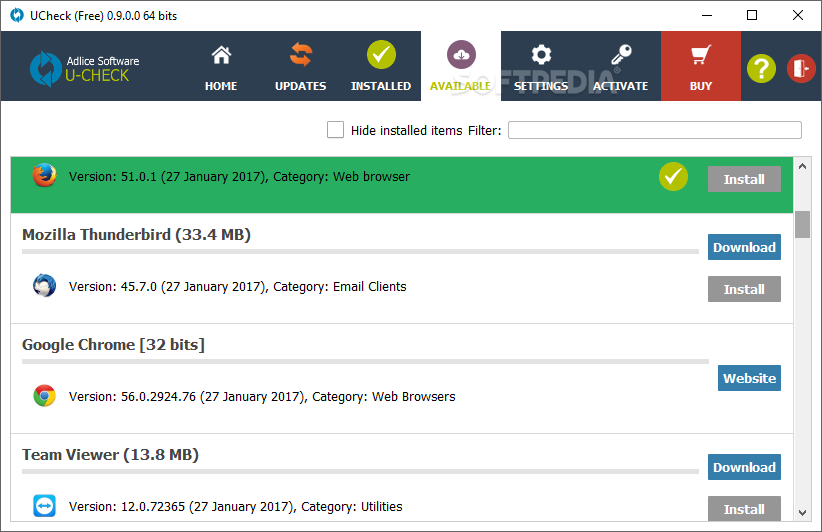Image resolution: width=822 pixels, height=532 pixels.
Task: Click the Team Viewer download progress bar
Action: (360, 471)
